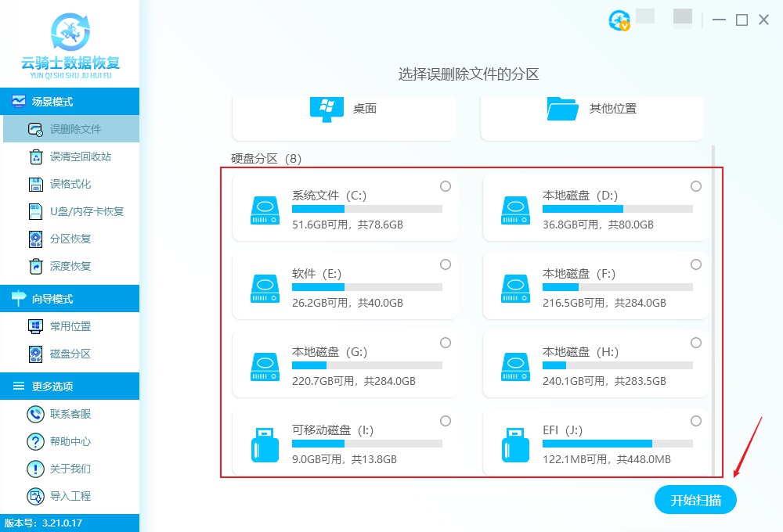Select the 系统文件 (C:) radio button
Viewport: 783px width, 532px height.
point(446,186)
